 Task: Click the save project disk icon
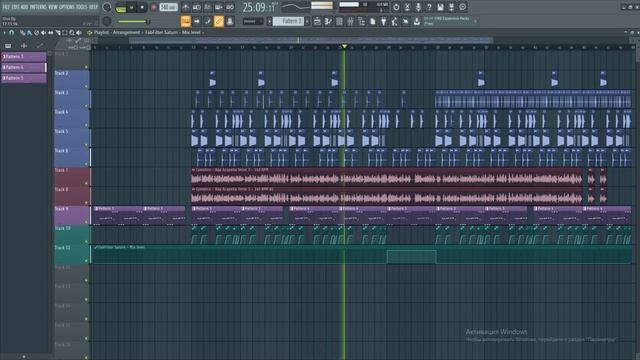pyautogui.click(x=440, y=7)
